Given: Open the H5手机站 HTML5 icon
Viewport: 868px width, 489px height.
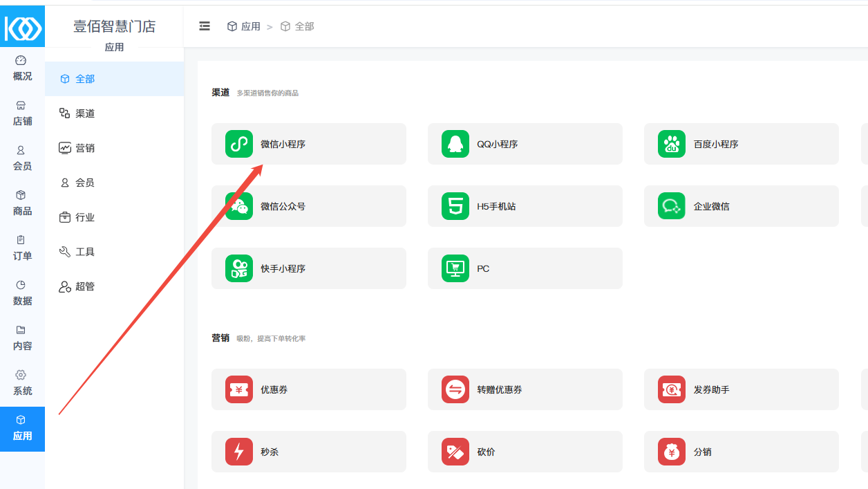Looking at the screenshot, I should 455,206.
